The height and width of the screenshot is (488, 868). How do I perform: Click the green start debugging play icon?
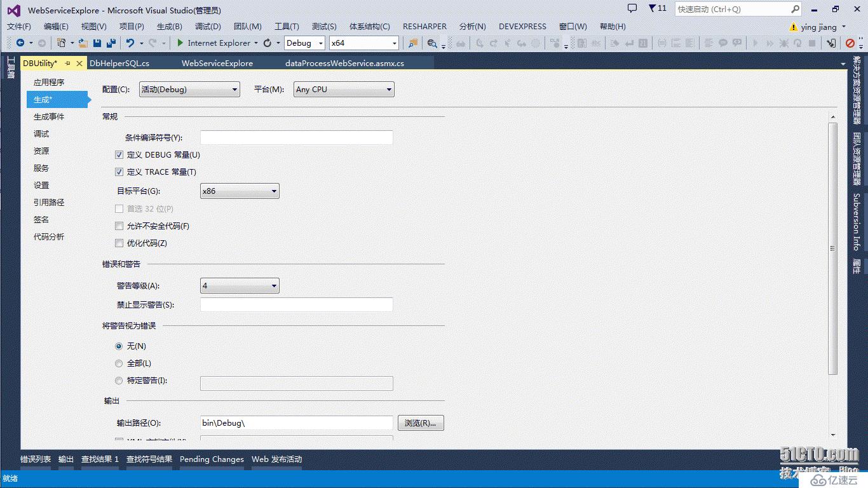pos(180,43)
